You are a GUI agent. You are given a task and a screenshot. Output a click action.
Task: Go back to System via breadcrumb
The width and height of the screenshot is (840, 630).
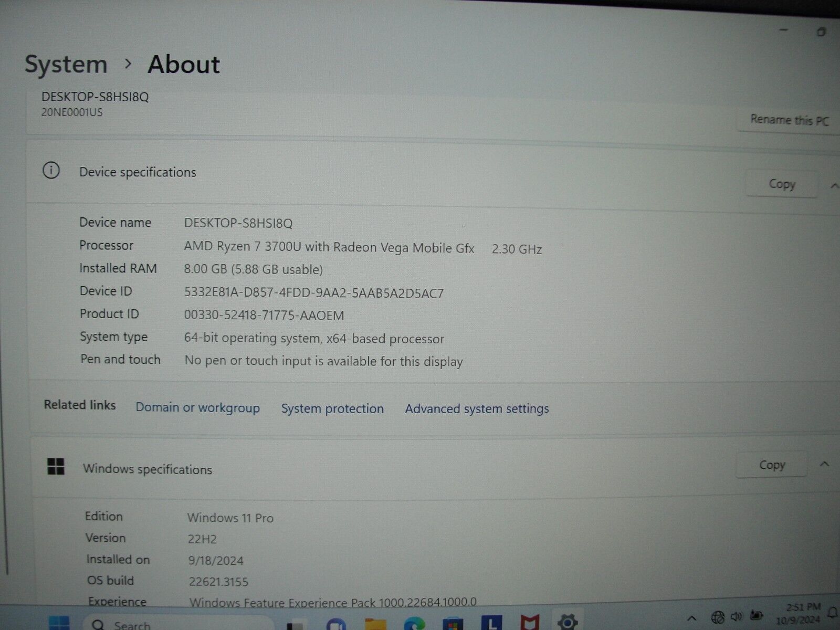tap(67, 64)
